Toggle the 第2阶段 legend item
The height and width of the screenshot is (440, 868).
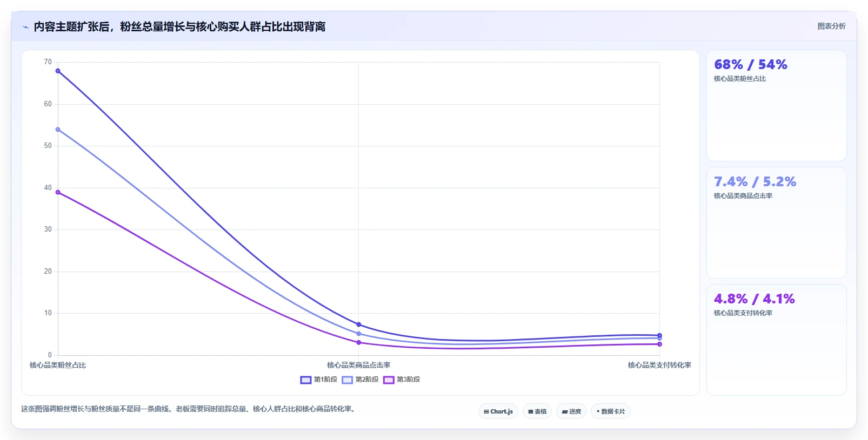point(360,380)
